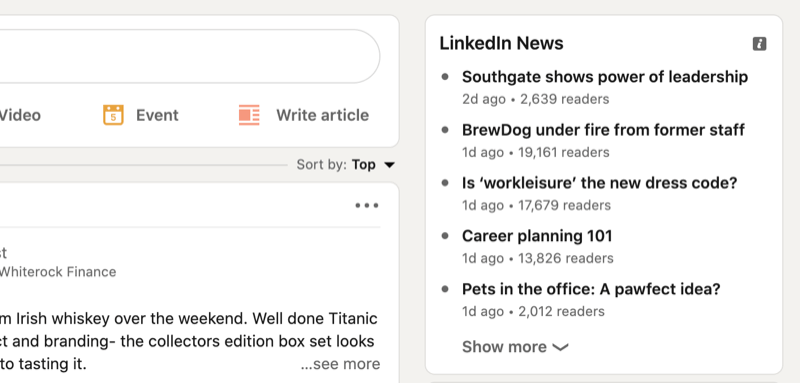
Task: Select the Event post option
Action: point(140,115)
